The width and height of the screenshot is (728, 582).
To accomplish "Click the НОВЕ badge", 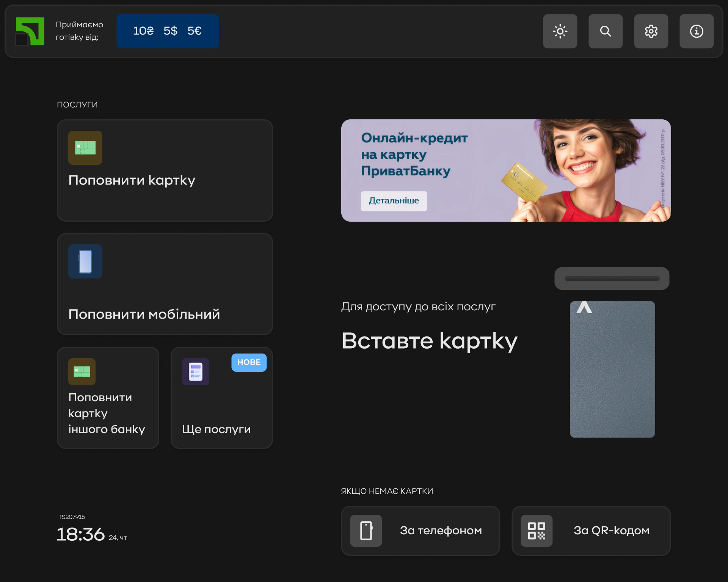I will (x=249, y=362).
